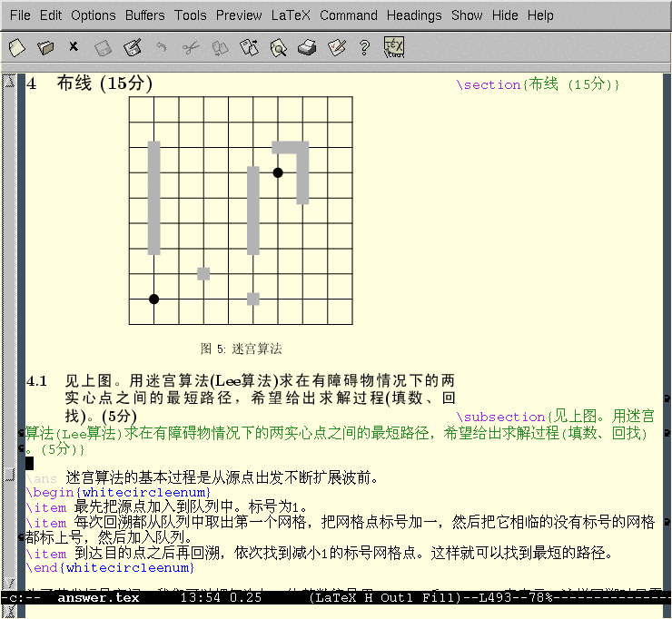This screenshot has height=619, width=672.
Task: Open the Buffers menu
Action: tap(145, 15)
